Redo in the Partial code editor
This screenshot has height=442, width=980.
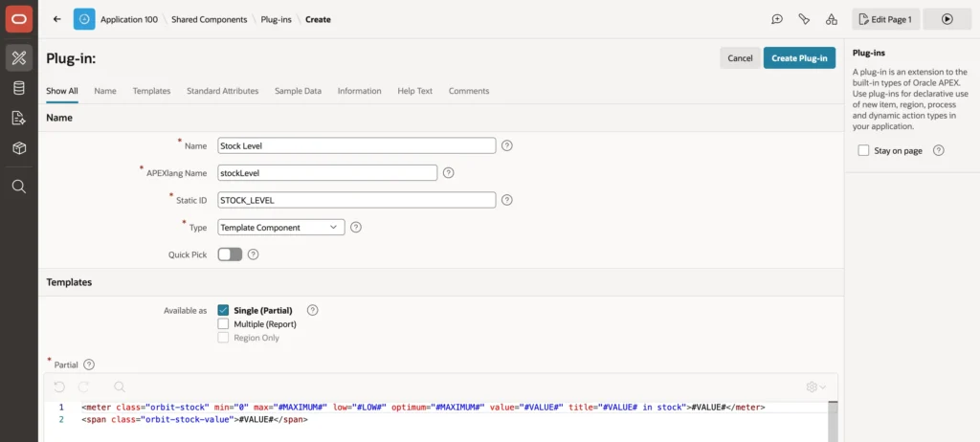pyautogui.click(x=84, y=387)
